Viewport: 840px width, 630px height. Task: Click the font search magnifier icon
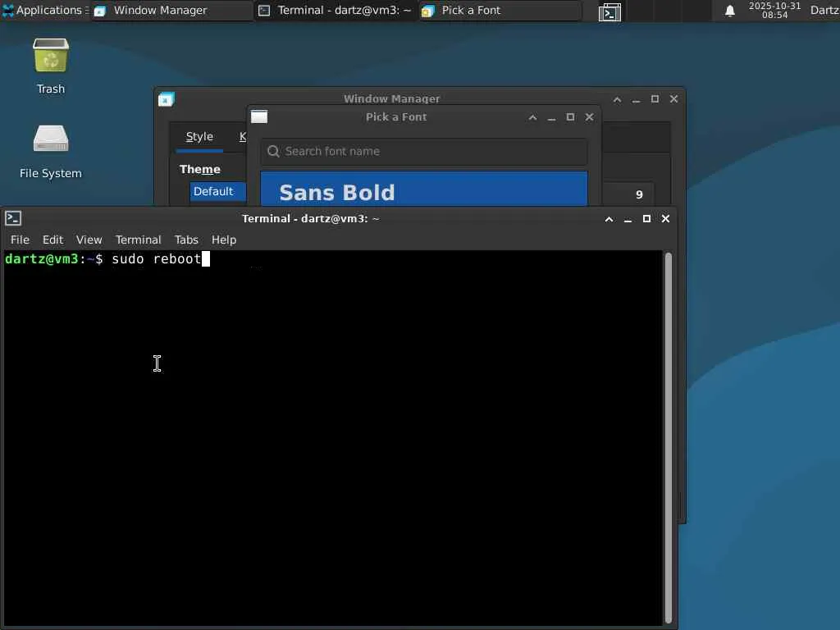click(x=273, y=152)
